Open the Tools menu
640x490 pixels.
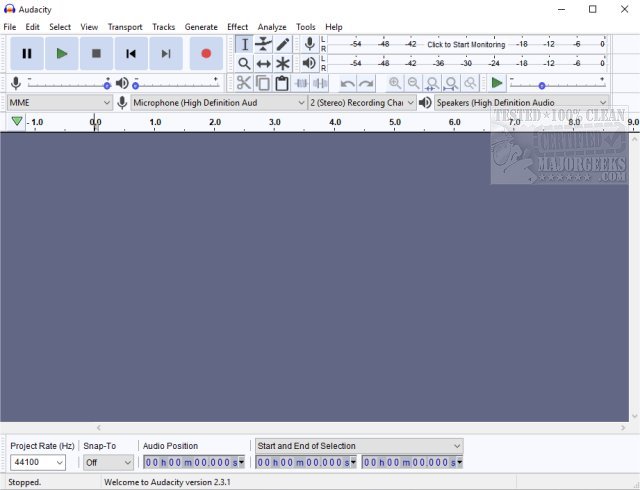(x=306, y=27)
